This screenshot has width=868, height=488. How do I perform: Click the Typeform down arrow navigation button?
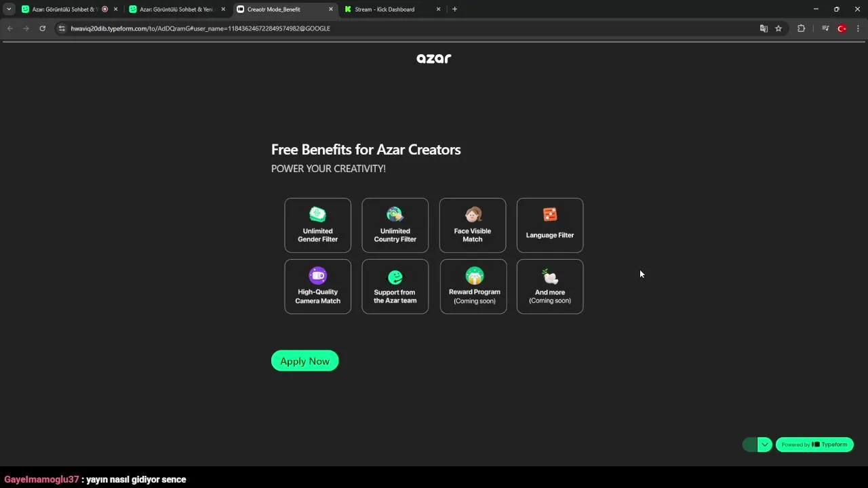pos(765,445)
